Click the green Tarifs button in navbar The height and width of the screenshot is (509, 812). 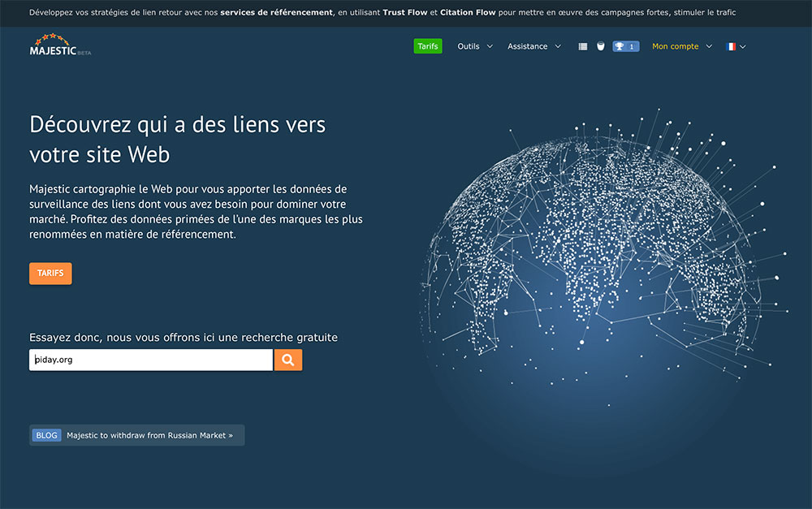428,46
